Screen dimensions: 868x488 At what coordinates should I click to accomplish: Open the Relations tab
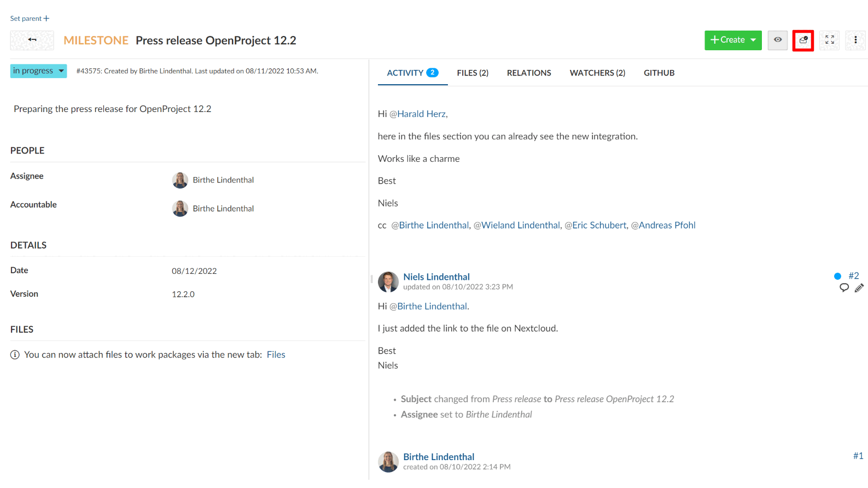(529, 73)
